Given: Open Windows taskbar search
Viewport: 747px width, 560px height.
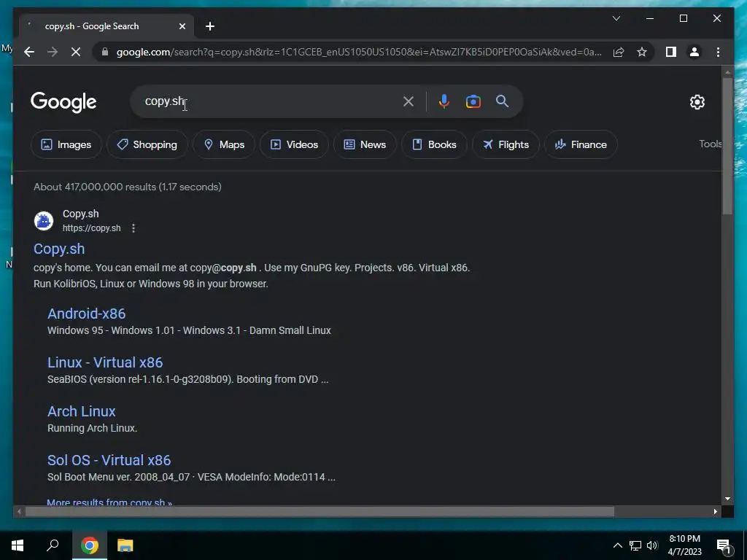Looking at the screenshot, I should click(53, 545).
